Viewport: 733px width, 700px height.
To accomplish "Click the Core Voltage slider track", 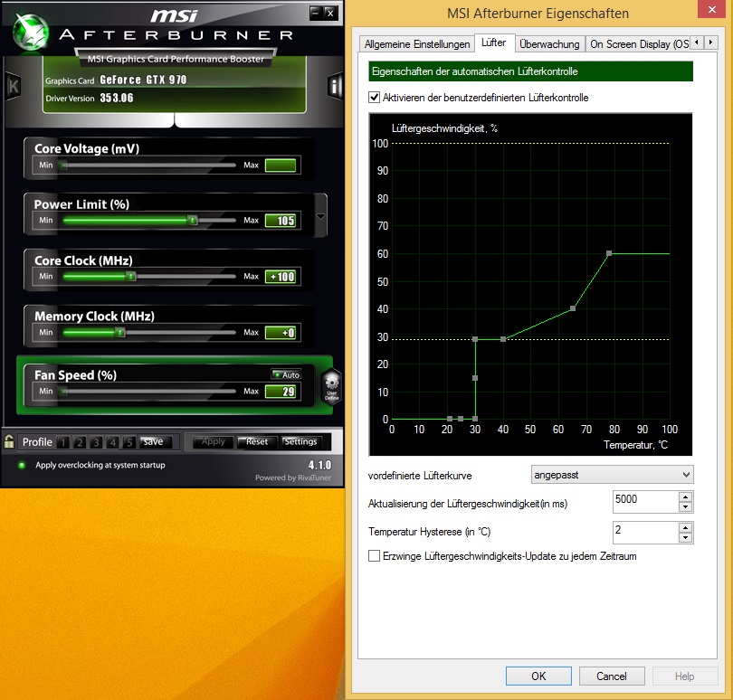I will 148,165.
